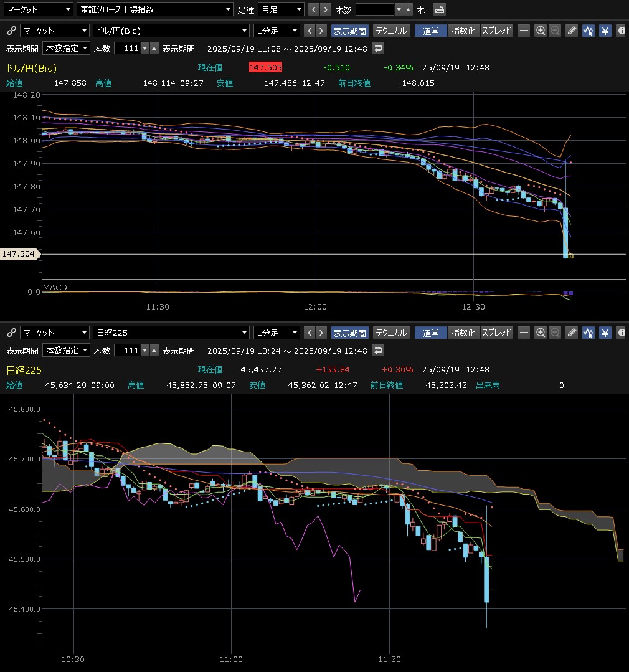Open マーケット dropdown in Nikkei 225 panel
The width and height of the screenshot is (629, 672).
pyautogui.click(x=55, y=333)
